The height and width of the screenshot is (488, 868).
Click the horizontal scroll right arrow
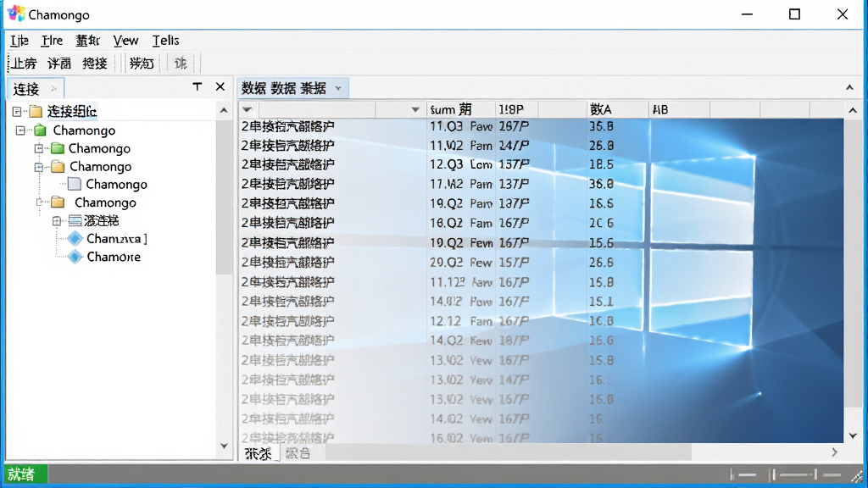[x=835, y=452]
